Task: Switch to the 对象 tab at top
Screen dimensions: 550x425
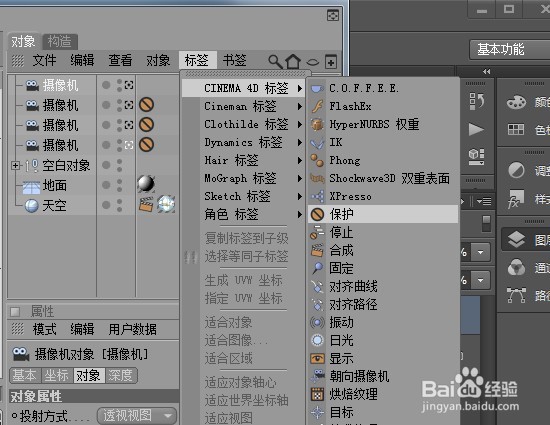Action: (23, 41)
